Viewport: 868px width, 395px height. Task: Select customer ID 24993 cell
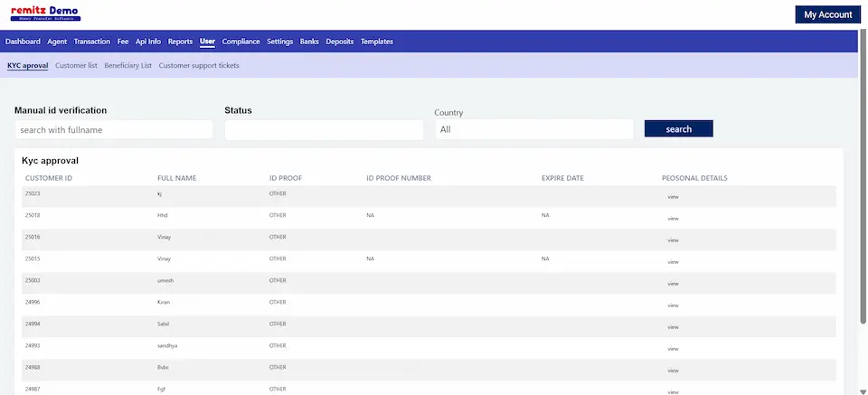33,345
